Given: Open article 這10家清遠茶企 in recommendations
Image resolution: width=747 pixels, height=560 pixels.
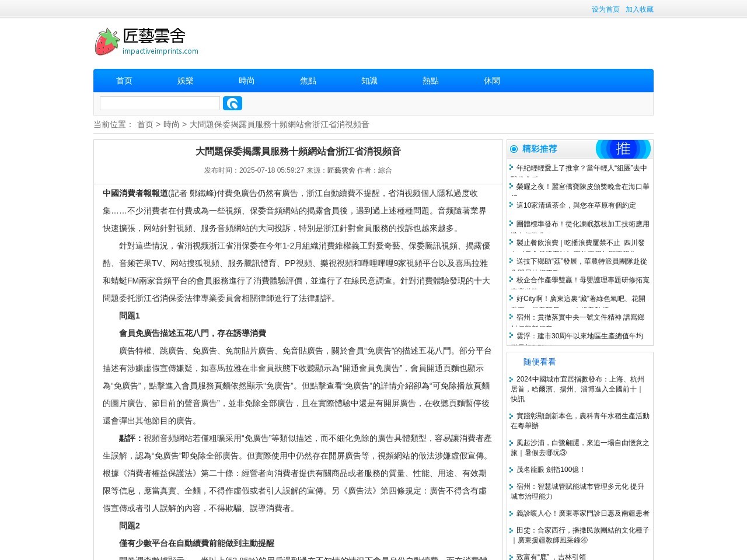Looking at the screenshot, I should 575,205.
